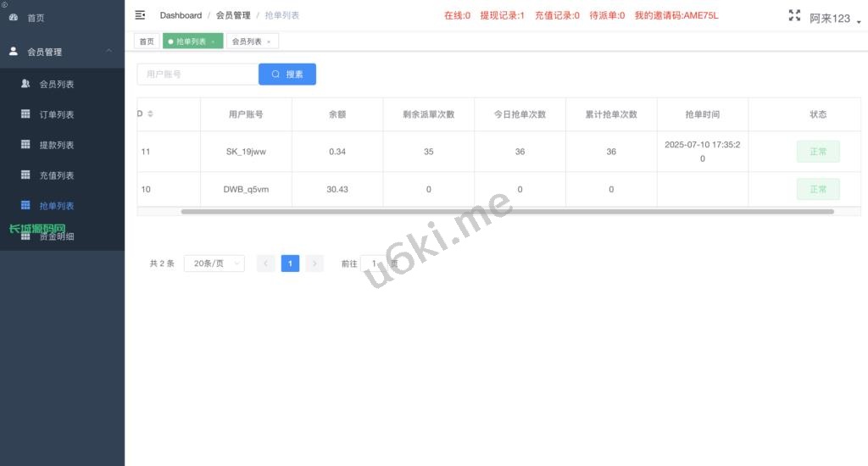The image size is (868, 466).
Task: Toggle fullscreen mode icon
Action: 794,15
